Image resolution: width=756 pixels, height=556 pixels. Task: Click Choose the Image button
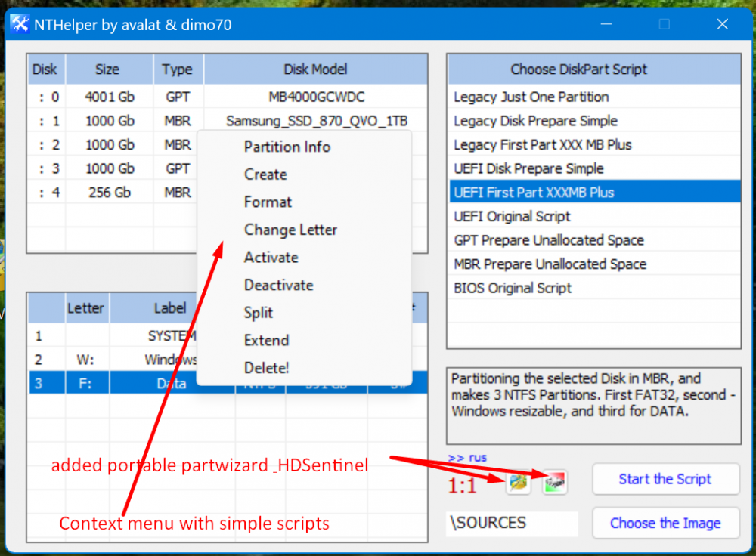(x=665, y=523)
